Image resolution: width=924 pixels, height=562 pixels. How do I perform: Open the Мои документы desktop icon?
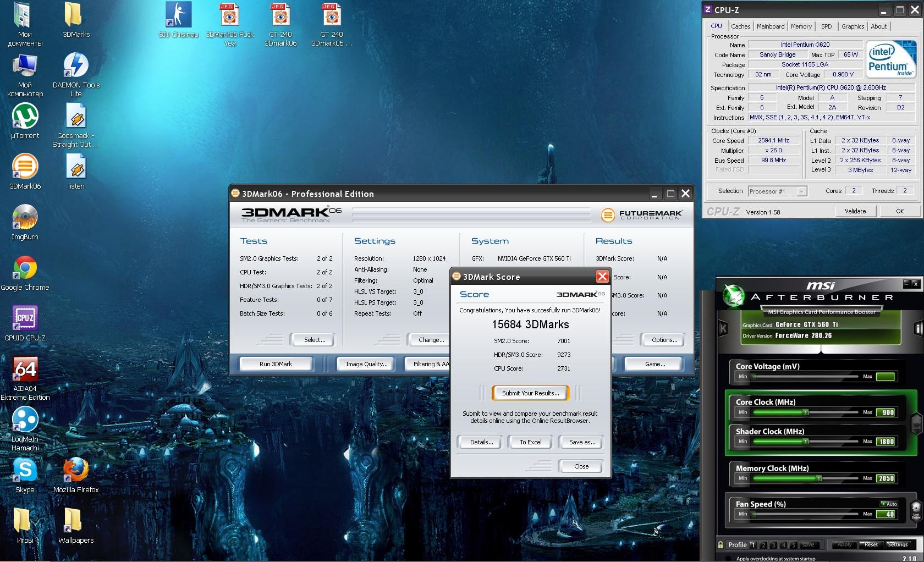[24, 24]
